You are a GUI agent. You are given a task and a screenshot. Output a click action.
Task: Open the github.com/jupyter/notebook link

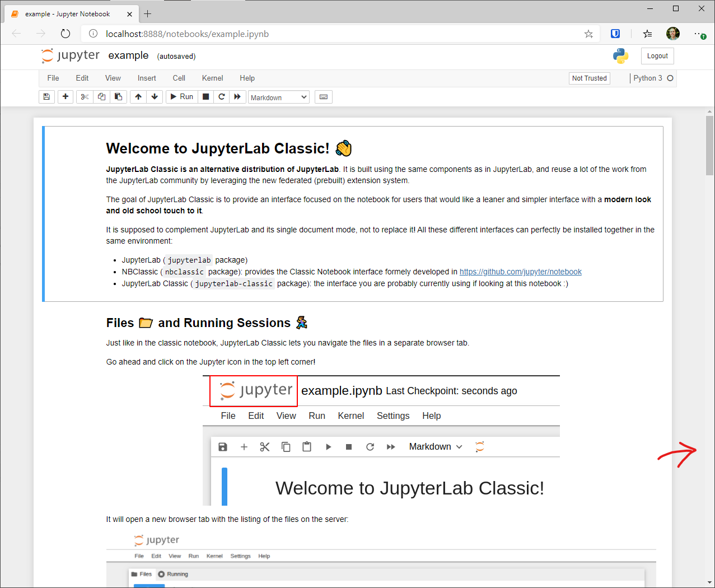[x=521, y=272]
